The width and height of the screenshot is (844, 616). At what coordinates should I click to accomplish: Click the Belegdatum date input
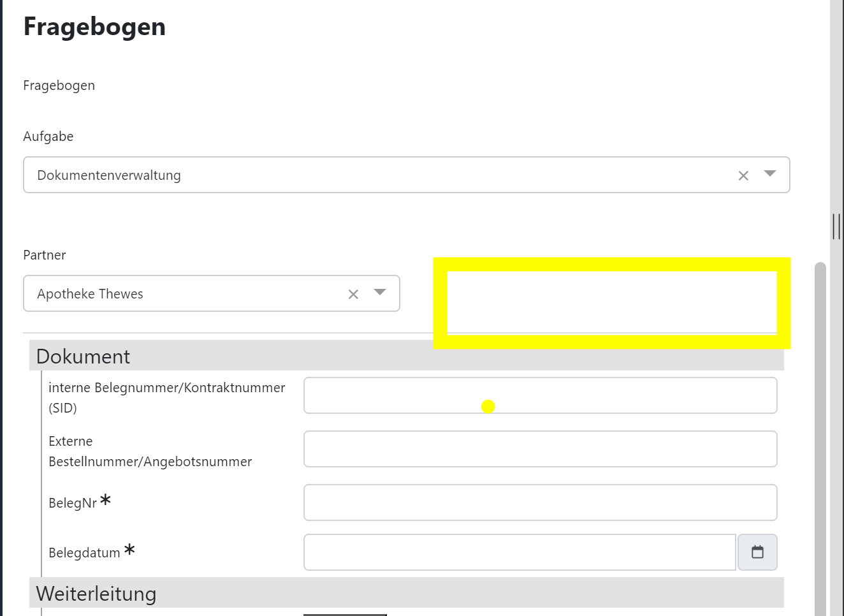coord(520,552)
